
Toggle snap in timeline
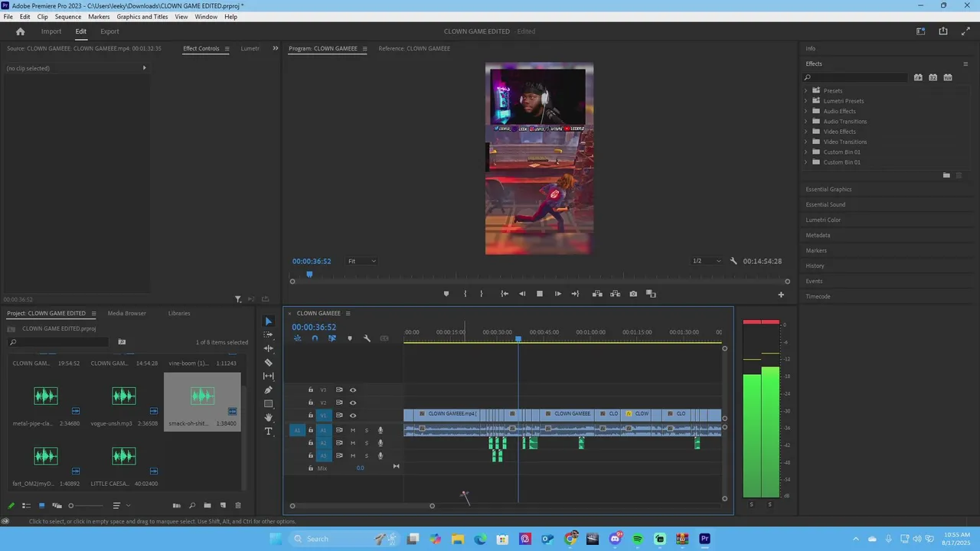pos(315,338)
